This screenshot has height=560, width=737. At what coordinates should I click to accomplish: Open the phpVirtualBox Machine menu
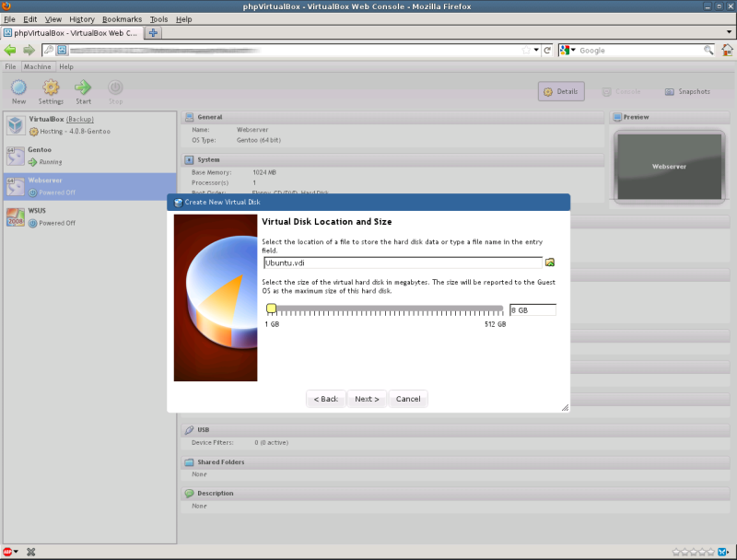38,66
